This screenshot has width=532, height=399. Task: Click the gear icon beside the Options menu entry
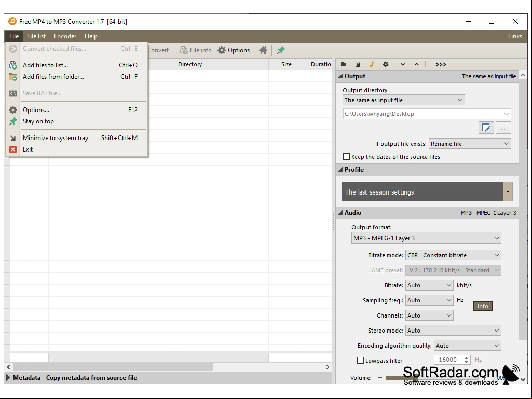coord(13,110)
